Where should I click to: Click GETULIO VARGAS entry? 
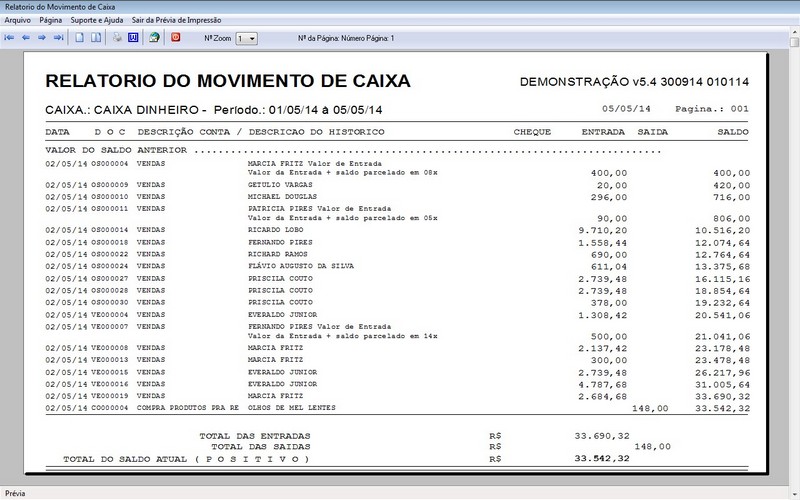click(280, 185)
